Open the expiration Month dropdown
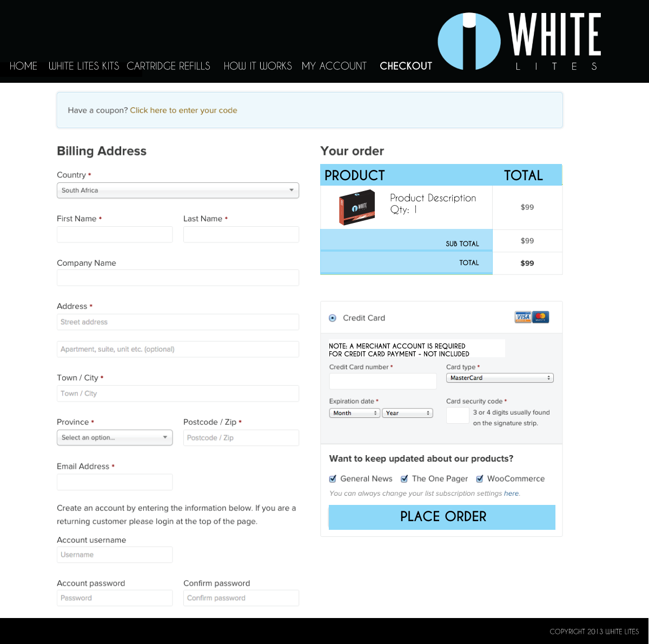This screenshot has width=649, height=644. click(355, 413)
